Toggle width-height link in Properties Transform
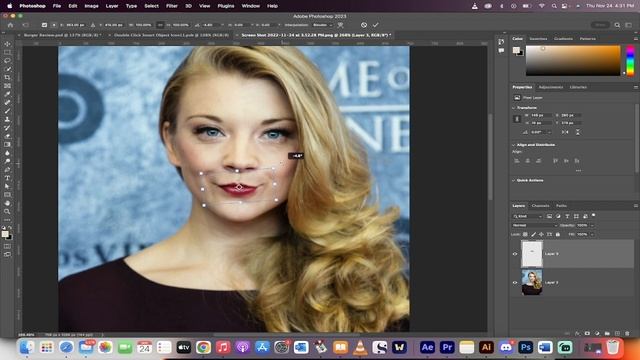640x360 pixels. pos(517,119)
